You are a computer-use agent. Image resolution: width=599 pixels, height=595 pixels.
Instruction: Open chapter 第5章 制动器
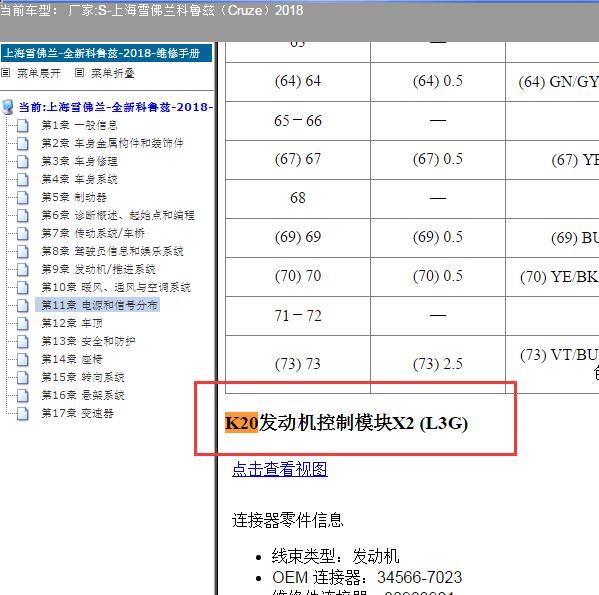[x=74, y=197]
